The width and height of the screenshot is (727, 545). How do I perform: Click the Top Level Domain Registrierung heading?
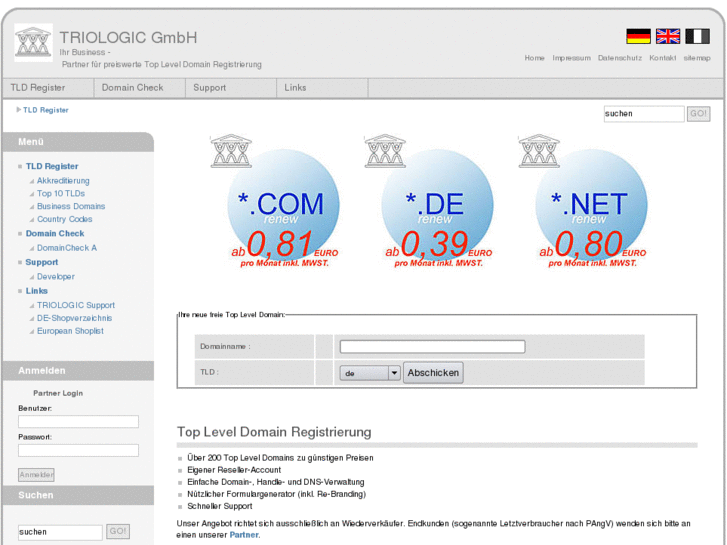(x=274, y=432)
